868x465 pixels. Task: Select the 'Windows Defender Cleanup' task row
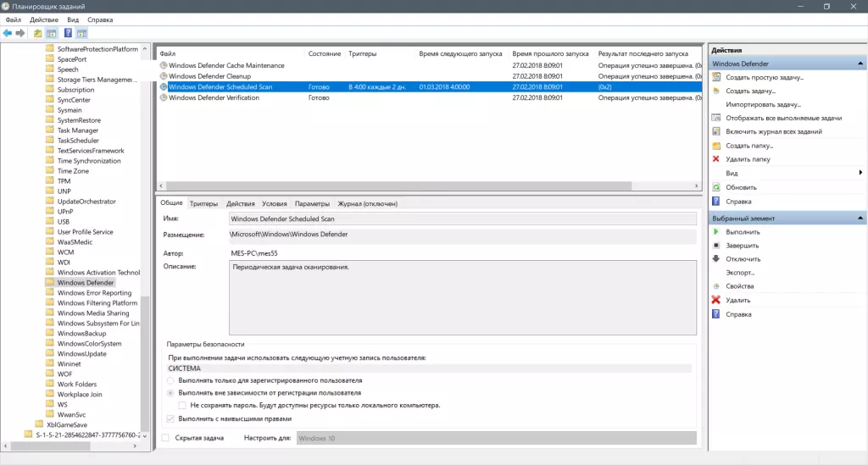[x=209, y=76]
